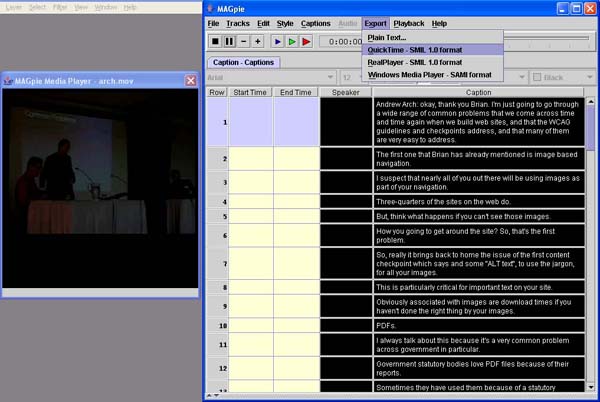
Task: Click the End Time cell in row 9
Action: click(297, 306)
